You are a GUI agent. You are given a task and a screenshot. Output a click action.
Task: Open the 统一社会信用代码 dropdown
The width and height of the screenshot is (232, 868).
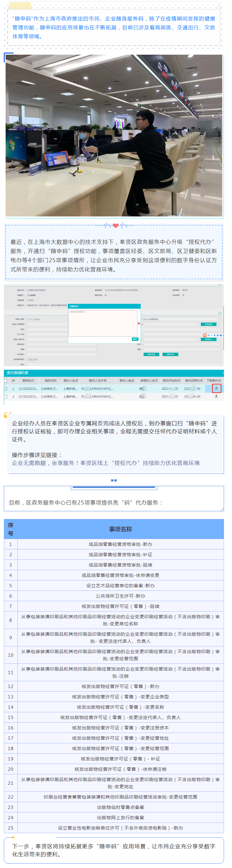click(x=219, y=319)
